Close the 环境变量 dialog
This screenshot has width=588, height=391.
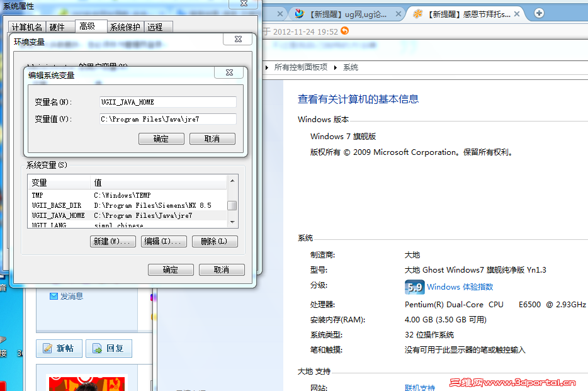[238, 39]
